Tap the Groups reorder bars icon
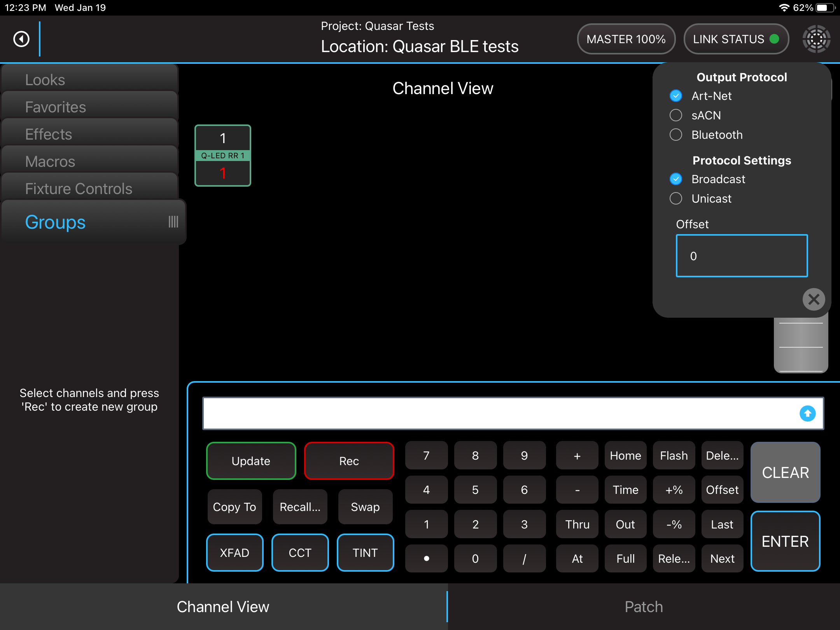The image size is (840, 630). tap(173, 222)
